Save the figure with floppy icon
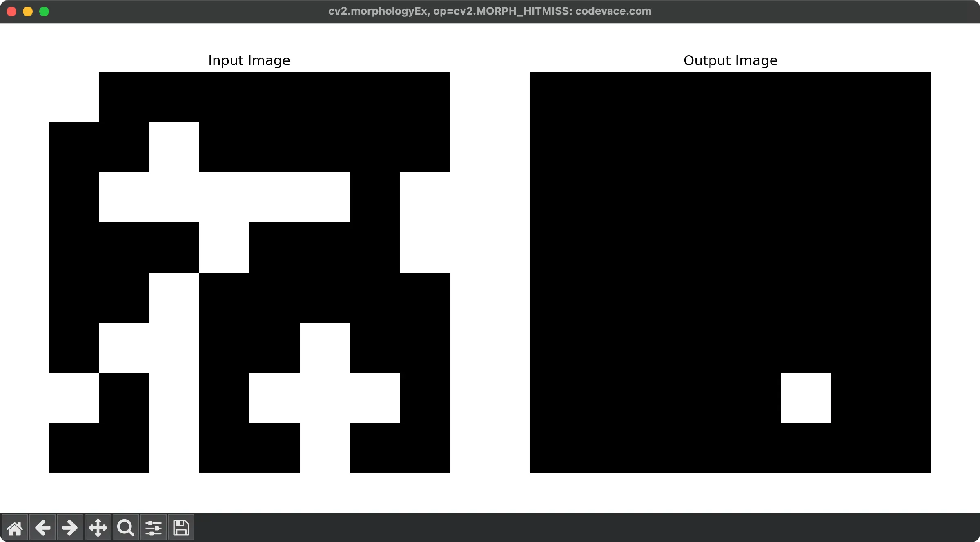 [x=181, y=528]
